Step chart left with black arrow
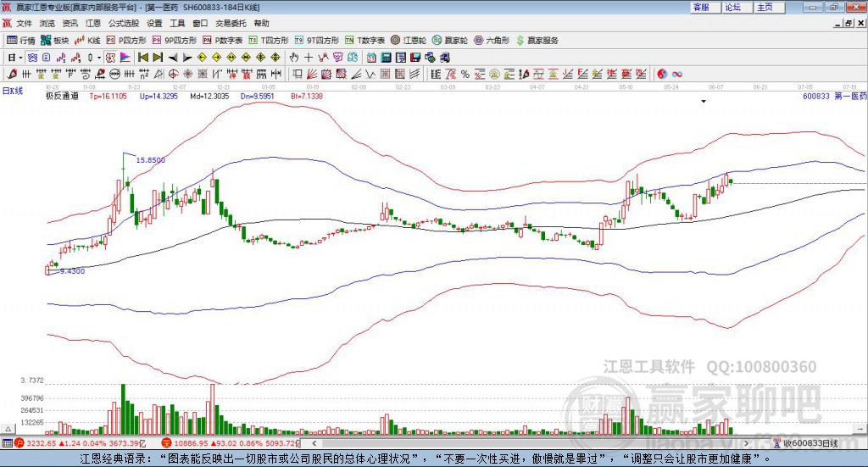The height and width of the screenshot is (467, 868). (x=173, y=58)
